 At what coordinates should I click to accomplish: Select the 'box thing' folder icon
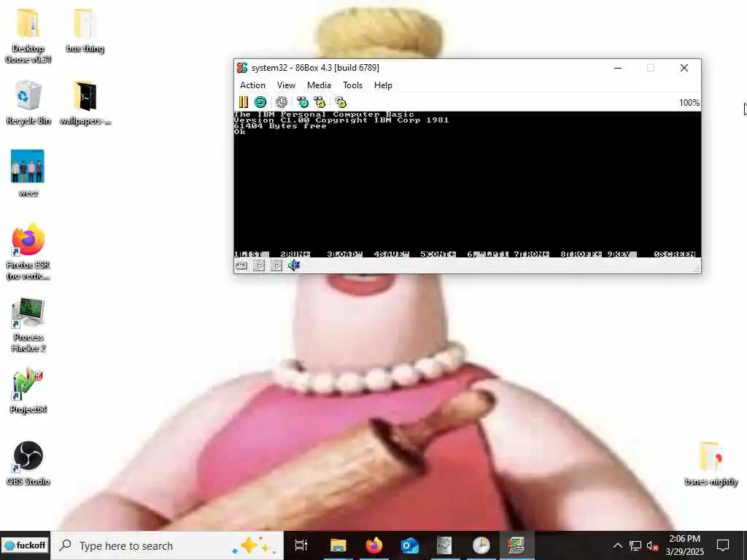[x=85, y=31]
